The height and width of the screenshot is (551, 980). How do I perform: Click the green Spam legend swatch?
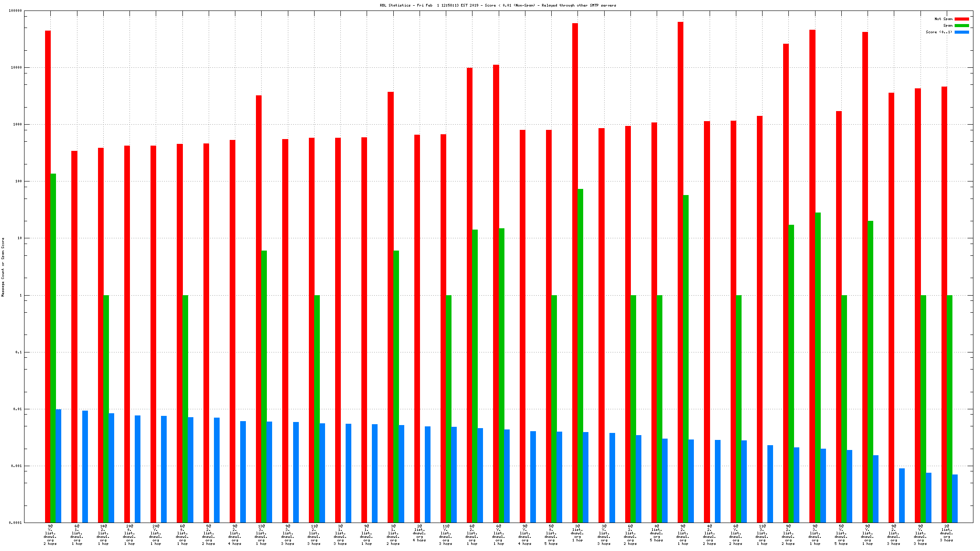961,26
